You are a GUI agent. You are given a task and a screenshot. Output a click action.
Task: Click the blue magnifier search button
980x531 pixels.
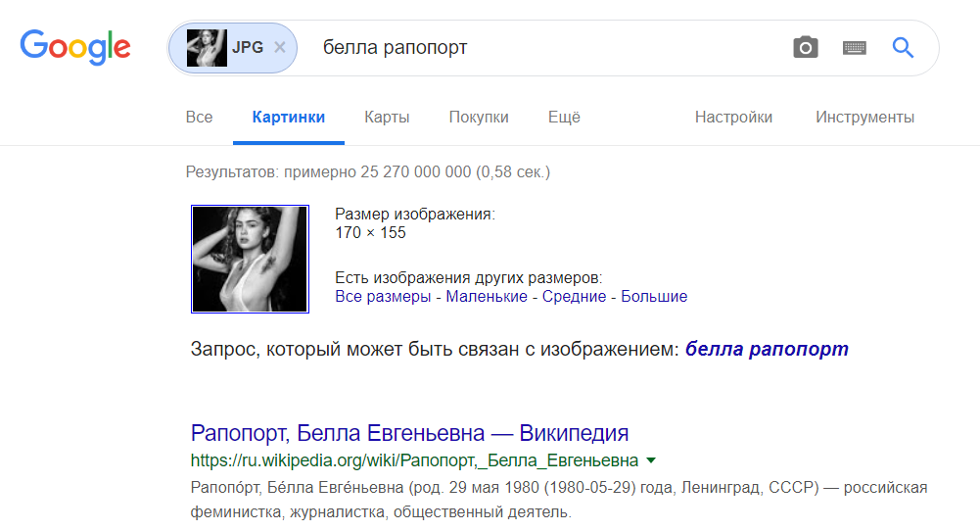tap(903, 47)
